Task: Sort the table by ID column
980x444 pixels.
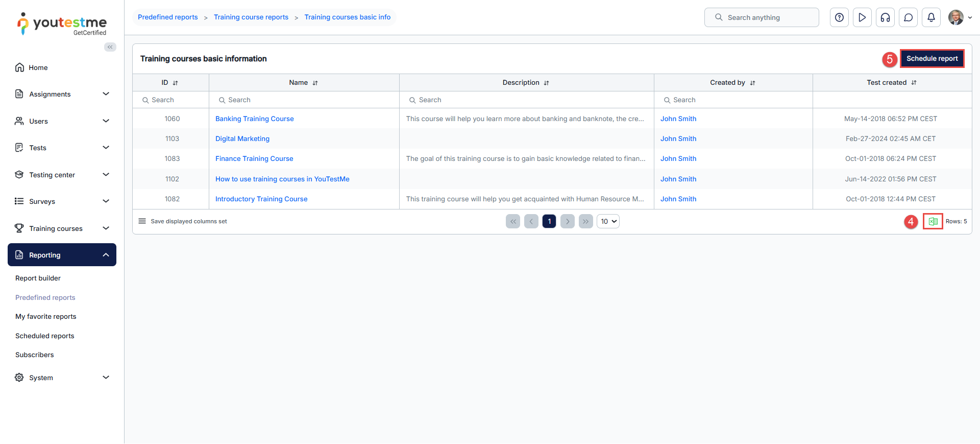Action: (175, 83)
